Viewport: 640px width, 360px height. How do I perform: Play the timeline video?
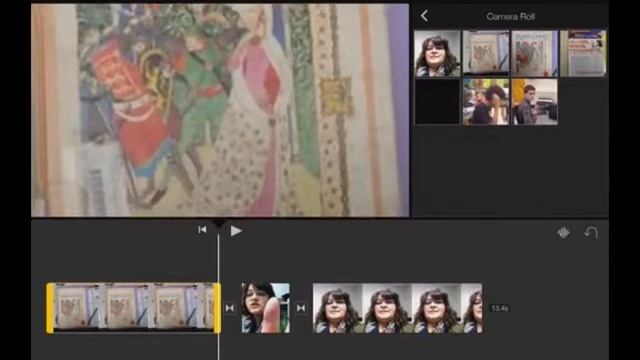pos(236,231)
